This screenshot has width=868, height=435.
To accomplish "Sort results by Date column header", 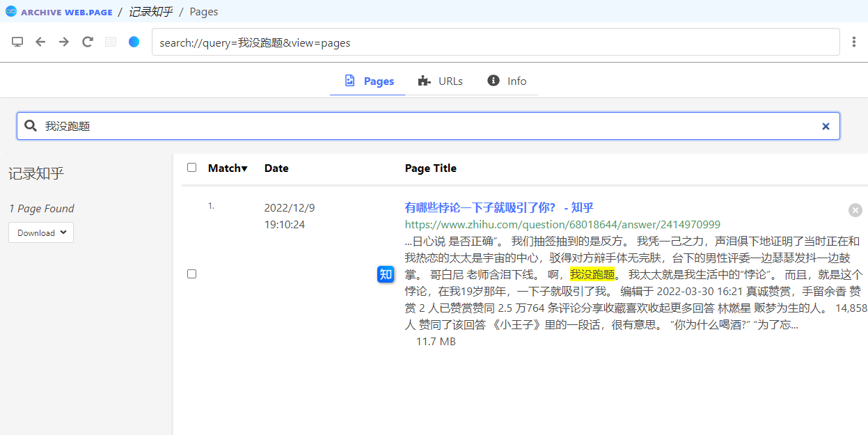I will point(276,168).
